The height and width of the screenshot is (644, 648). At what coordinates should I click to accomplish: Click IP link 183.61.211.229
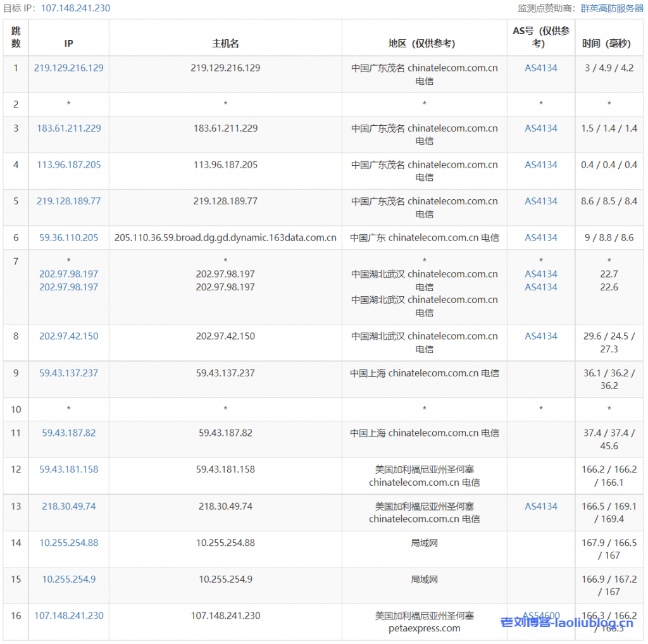(x=69, y=128)
